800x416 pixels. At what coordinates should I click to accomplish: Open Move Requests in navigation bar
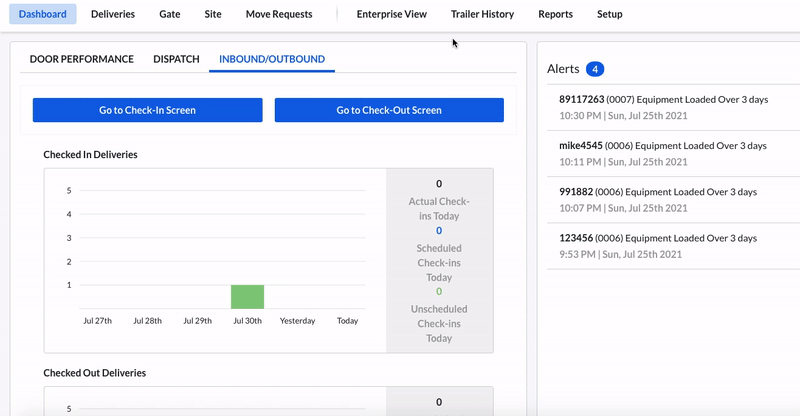point(279,14)
